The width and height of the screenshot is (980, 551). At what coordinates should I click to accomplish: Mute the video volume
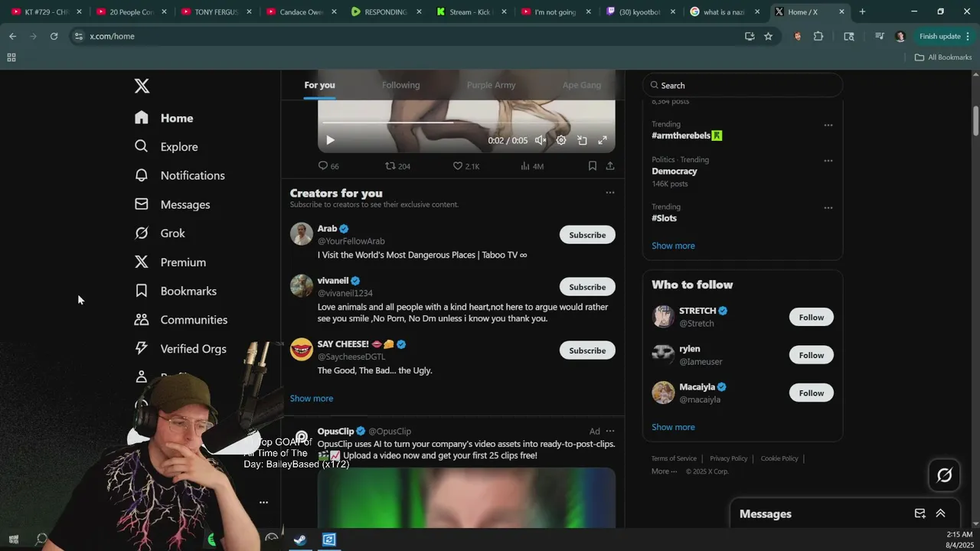coord(541,140)
